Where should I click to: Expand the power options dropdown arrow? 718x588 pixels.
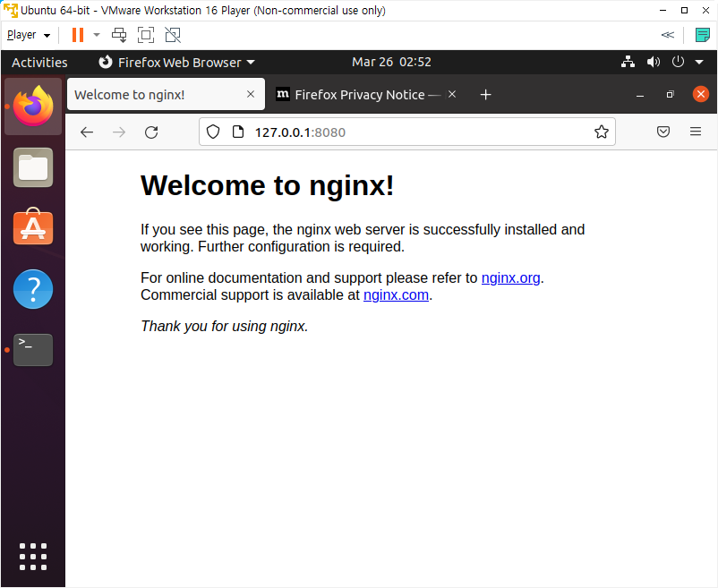97,35
